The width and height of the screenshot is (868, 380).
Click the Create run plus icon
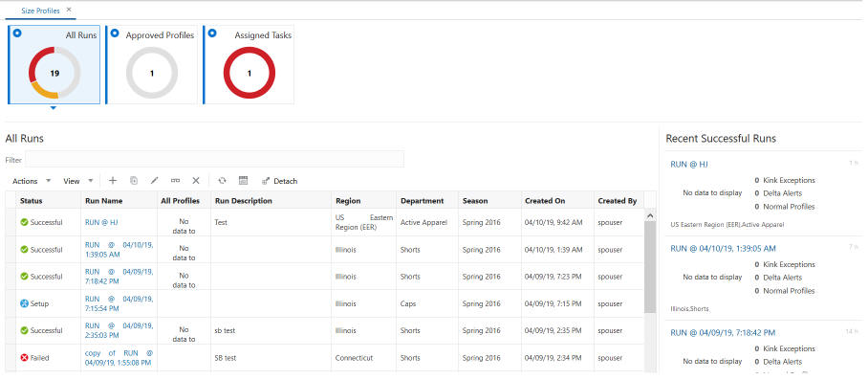coord(113,181)
